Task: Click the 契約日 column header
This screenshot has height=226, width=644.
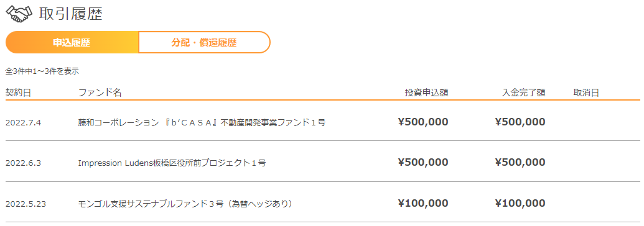Action: tap(18, 93)
